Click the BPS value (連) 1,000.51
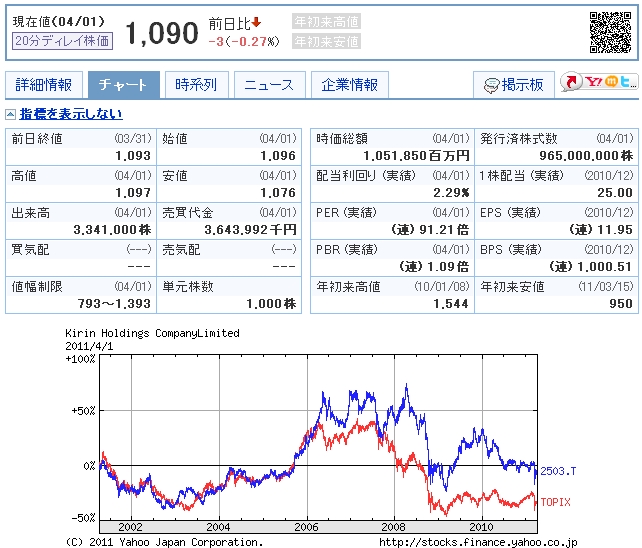This screenshot has width=642, height=548. pyautogui.click(x=591, y=267)
